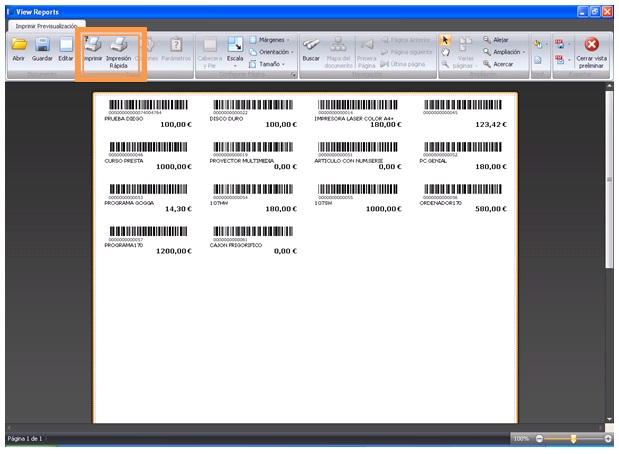Expand the Tamaño paper size dropdown
The image size is (619, 454).
271,63
